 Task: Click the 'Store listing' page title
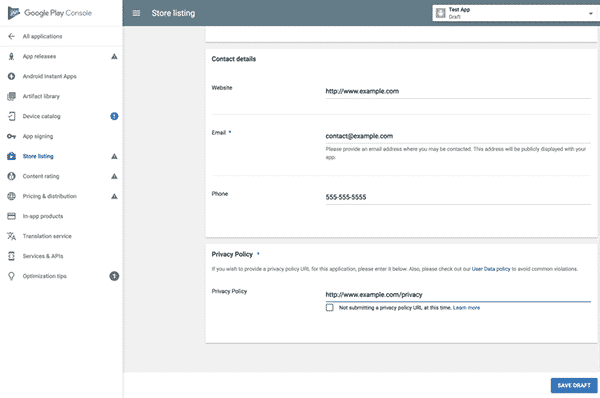click(x=173, y=13)
